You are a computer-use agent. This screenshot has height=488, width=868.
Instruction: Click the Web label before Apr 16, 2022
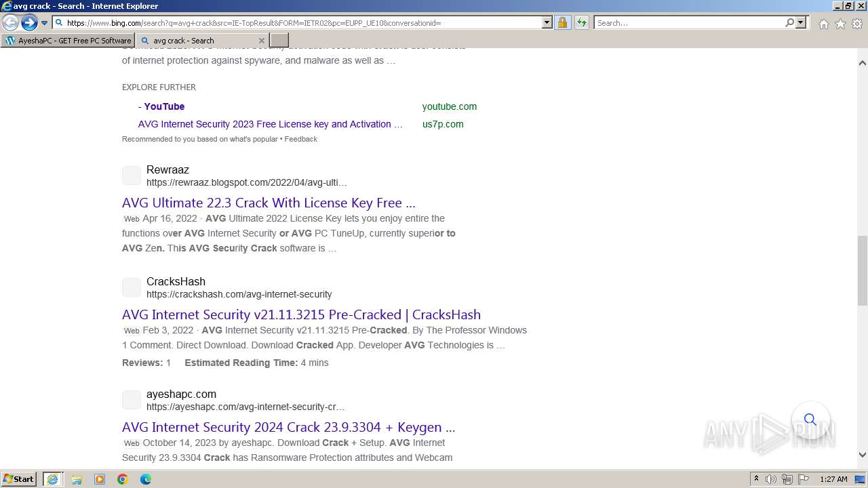[132, 219]
